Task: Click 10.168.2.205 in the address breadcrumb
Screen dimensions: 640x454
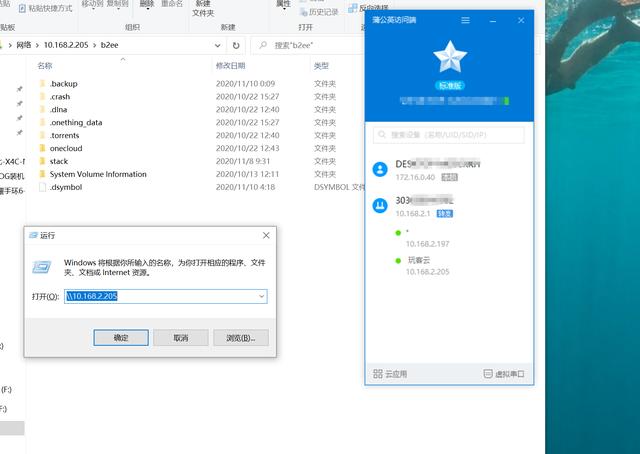Action: pos(66,45)
